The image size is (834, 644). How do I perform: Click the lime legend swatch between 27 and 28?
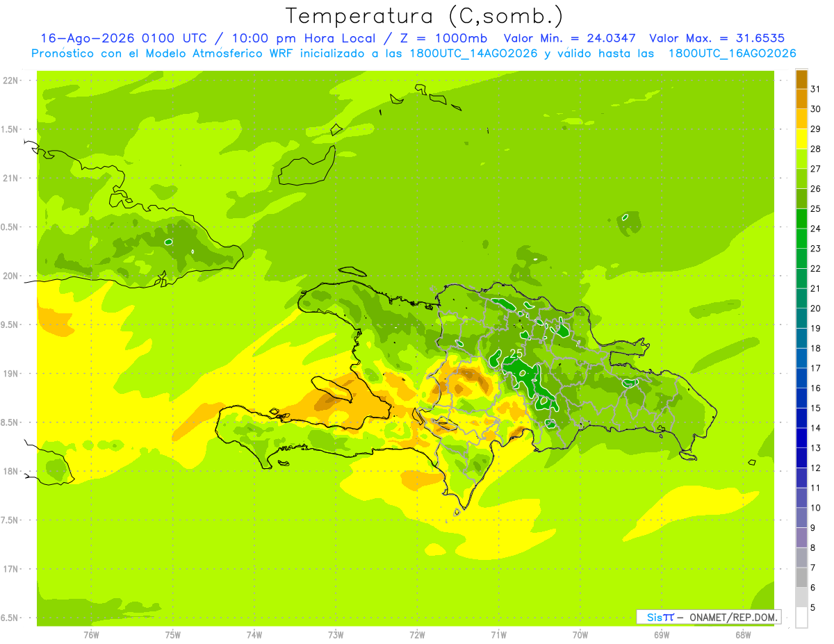(x=801, y=158)
